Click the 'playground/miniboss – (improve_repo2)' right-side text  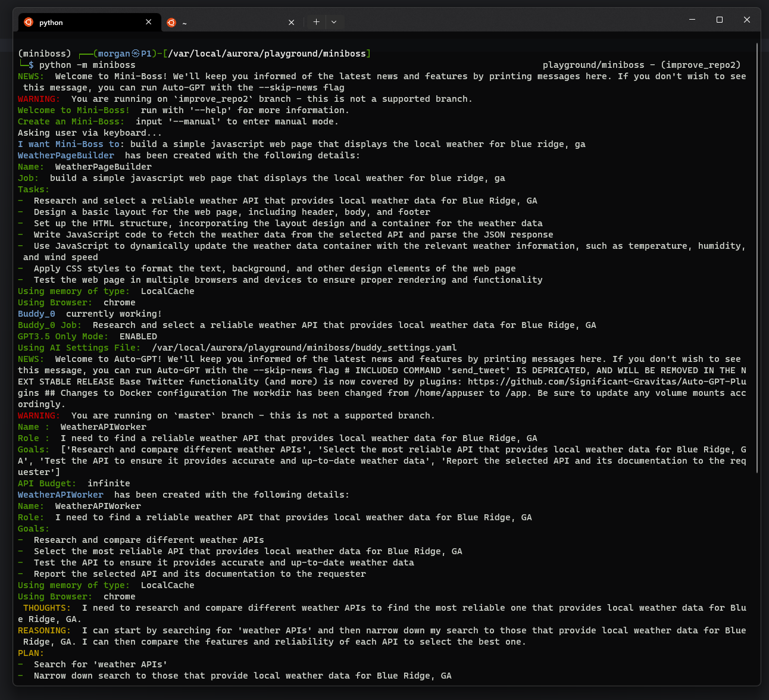click(x=642, y=65)
